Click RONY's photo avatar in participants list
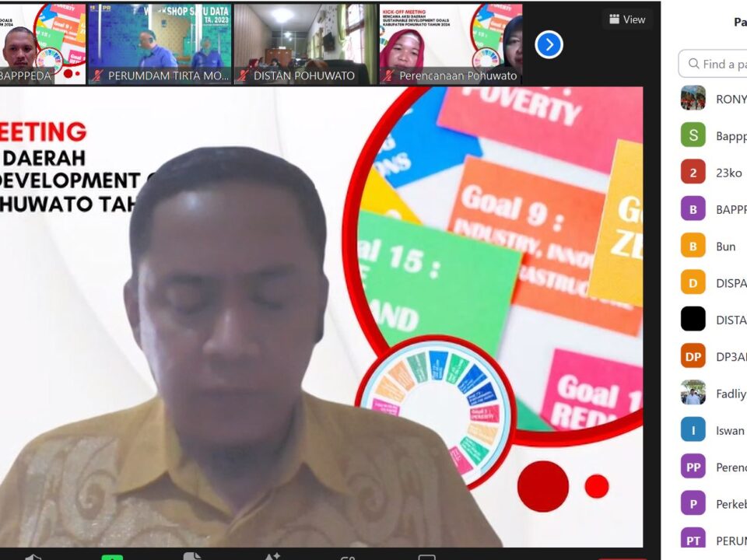 (x=693, y=99)
